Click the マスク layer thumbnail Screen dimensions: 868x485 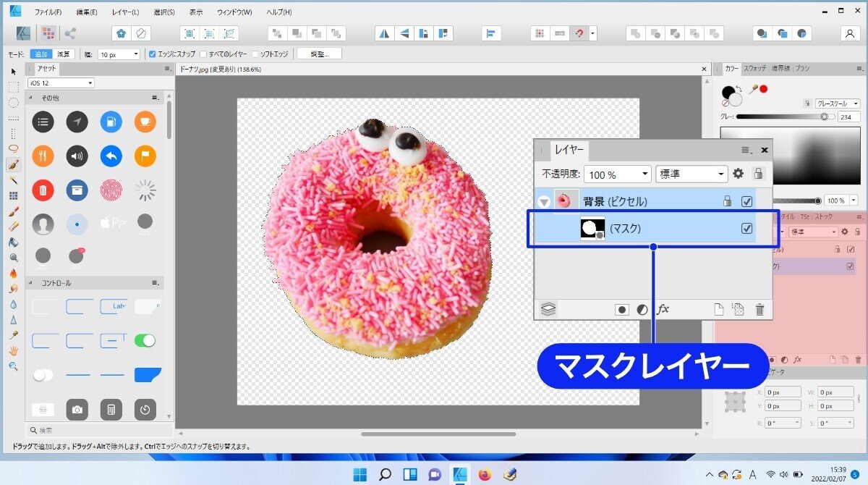593,227
